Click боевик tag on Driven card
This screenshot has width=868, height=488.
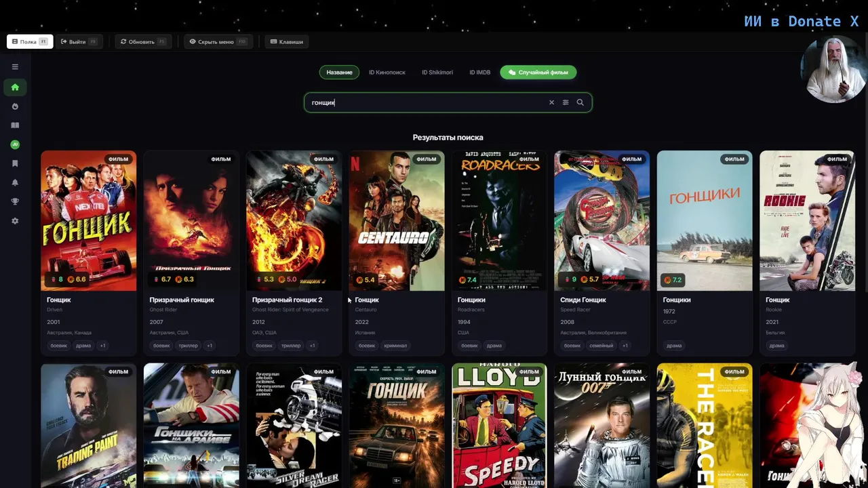tap(59, 346)
